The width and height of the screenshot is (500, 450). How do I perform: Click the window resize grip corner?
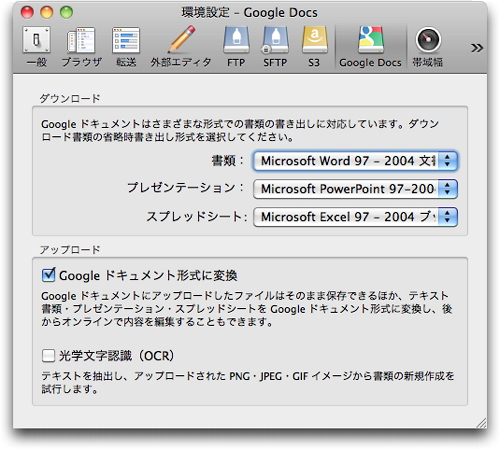coord(481,423)
